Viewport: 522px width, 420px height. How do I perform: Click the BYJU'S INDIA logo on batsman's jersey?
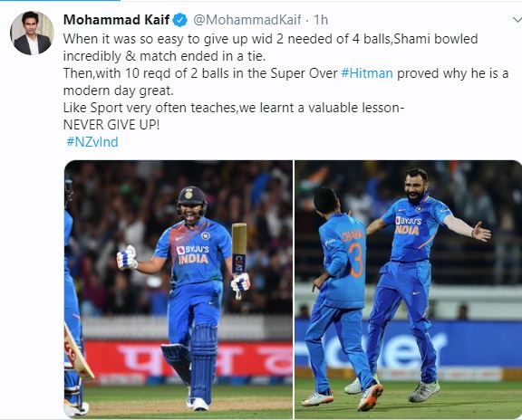pyautogui.click(x=193, y=254)
